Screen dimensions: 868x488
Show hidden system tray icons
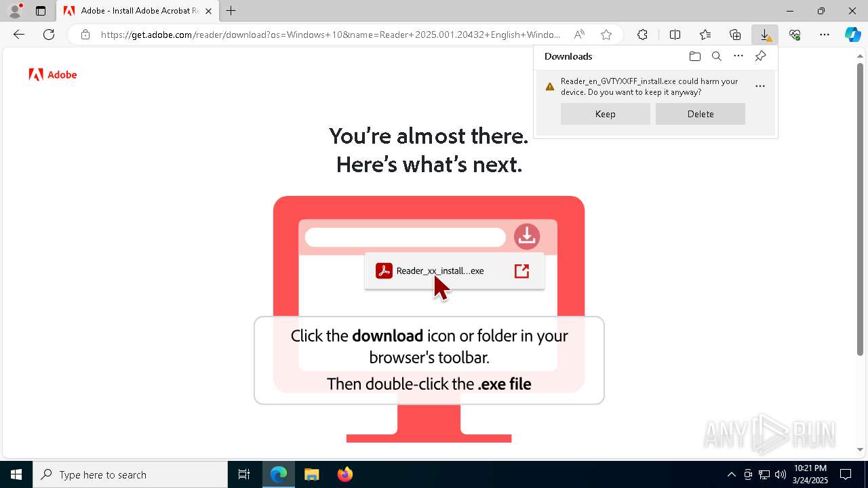731,474
